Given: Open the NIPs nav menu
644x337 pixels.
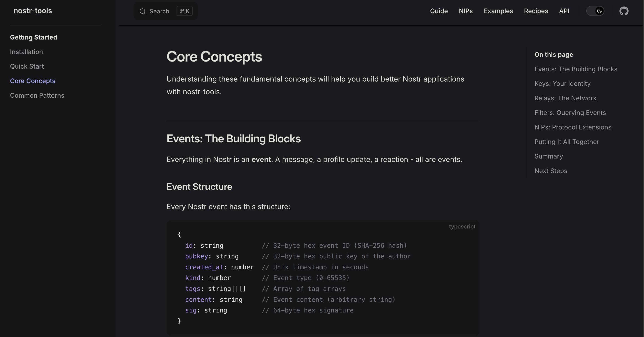Looking at the screenshot, I should (465, 11).
